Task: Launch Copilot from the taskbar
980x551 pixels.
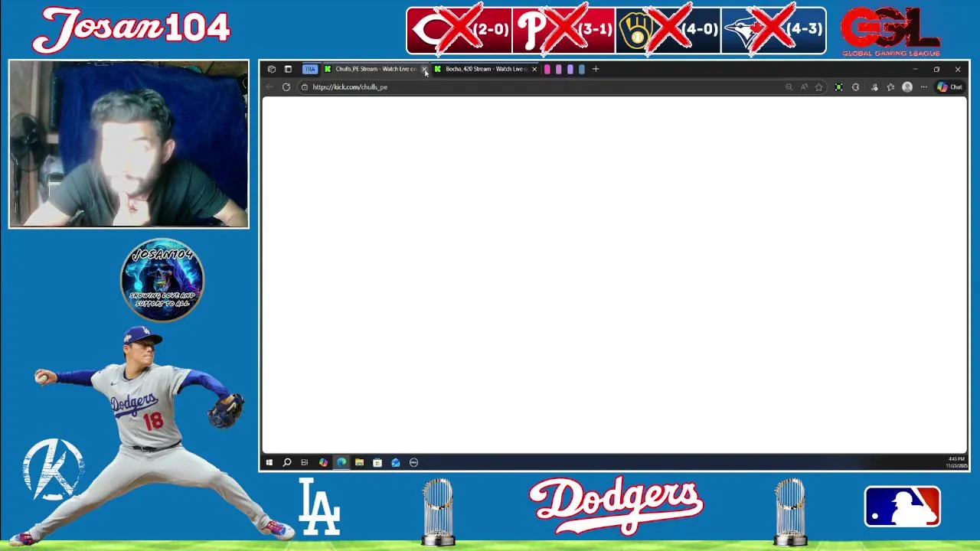Action: pos(323,462)
